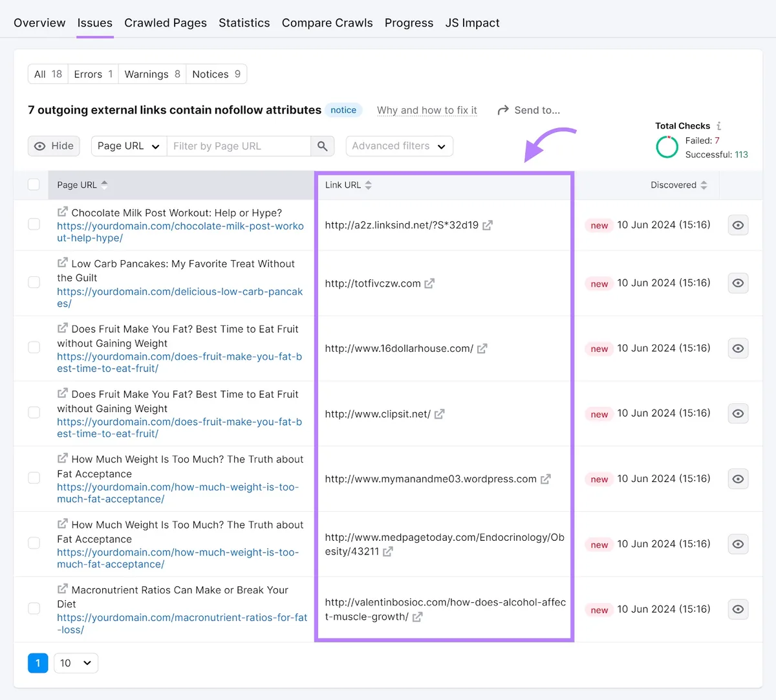Toggle eye icon for mymanandme03.wordpress.com row

738,479
